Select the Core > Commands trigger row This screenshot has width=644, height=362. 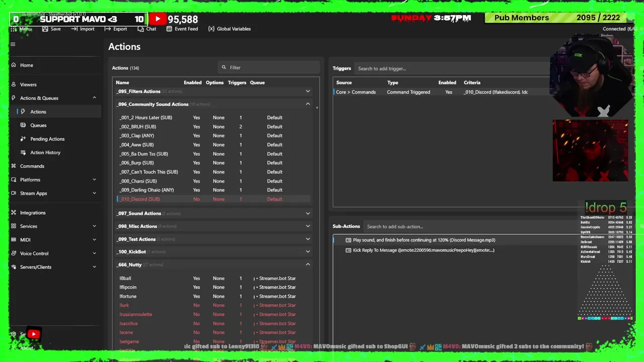point(442,92)
